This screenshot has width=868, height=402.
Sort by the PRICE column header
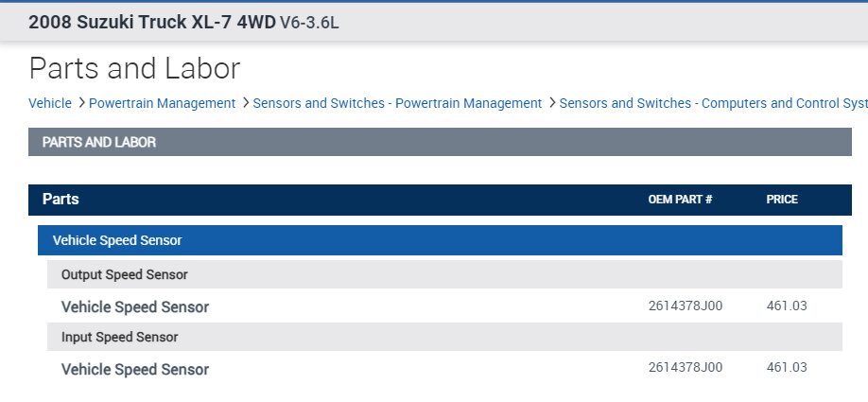tap(782, 200)
